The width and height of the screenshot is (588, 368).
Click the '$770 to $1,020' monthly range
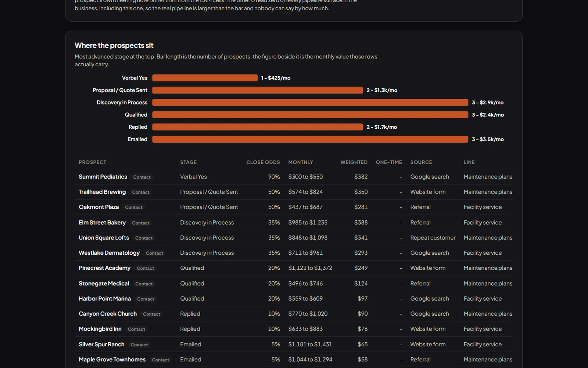coord(308,314)
